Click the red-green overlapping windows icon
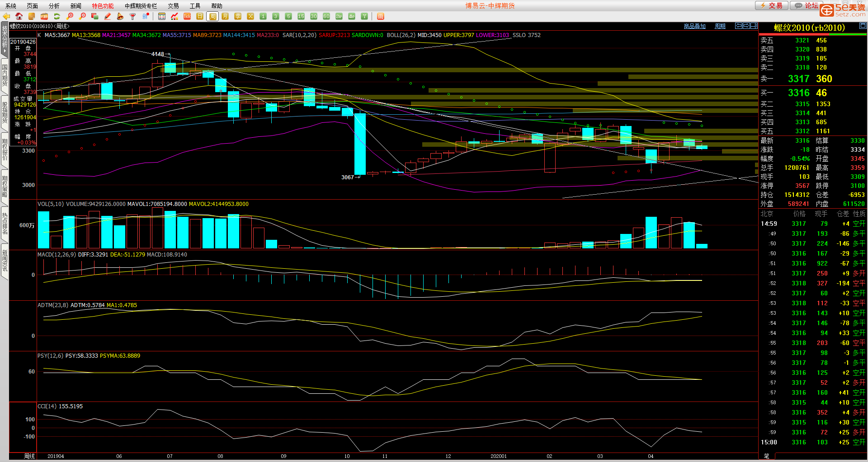This screenshot has height=462, width=868. click(x=95, y=16)
